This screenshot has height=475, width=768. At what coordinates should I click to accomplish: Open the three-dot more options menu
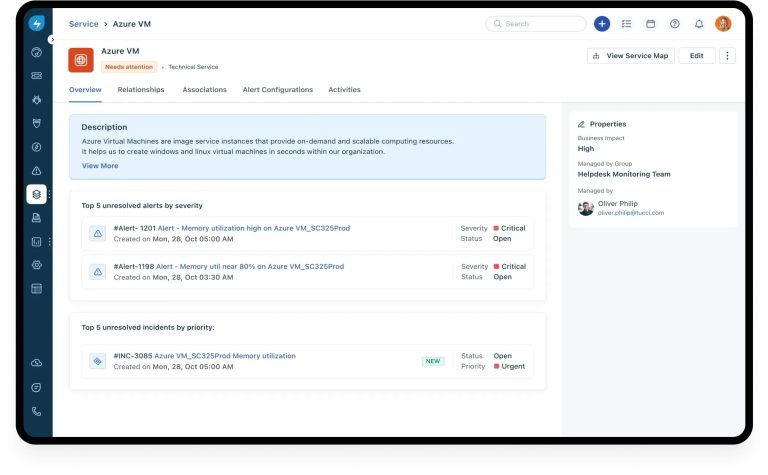pyautogui.click(x=727, y=56)
